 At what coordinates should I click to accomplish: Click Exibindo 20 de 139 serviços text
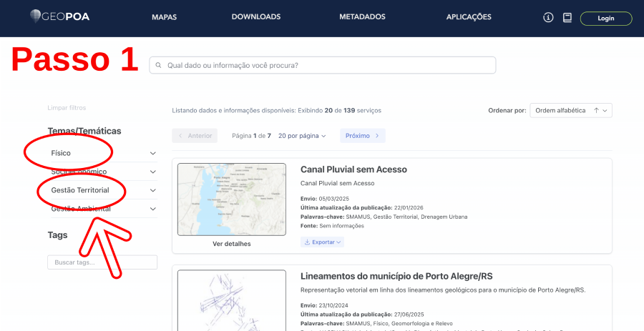[340, 111]
